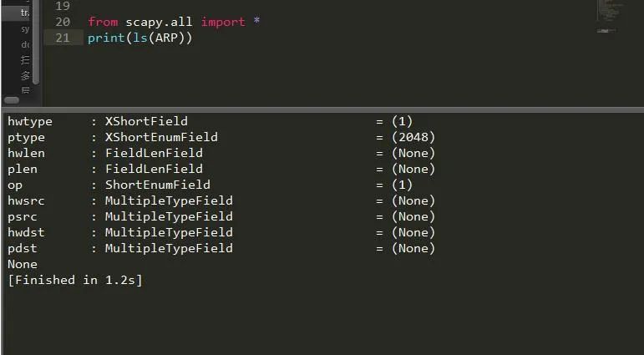Click the 'pdst' MultipleTypeField output row
Viewport: 644px width, 355px height.
pyautogui.click(x=221, y=248)
